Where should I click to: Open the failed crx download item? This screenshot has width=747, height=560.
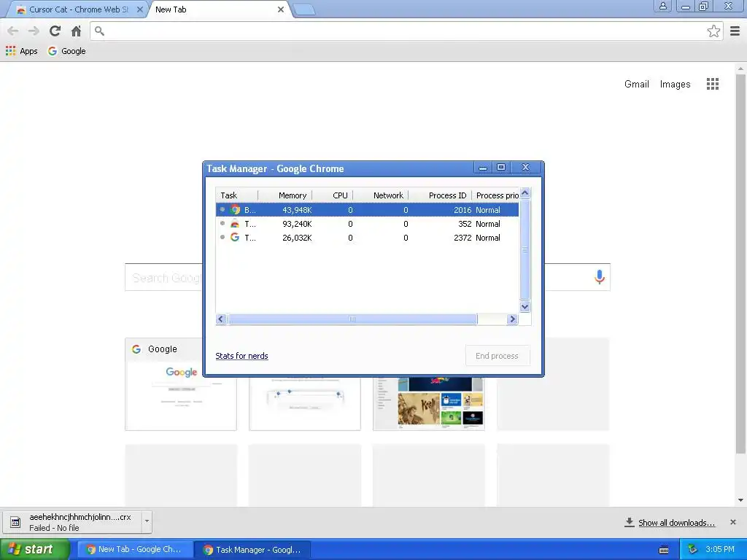pyautogui.click(x=71, y=522)
